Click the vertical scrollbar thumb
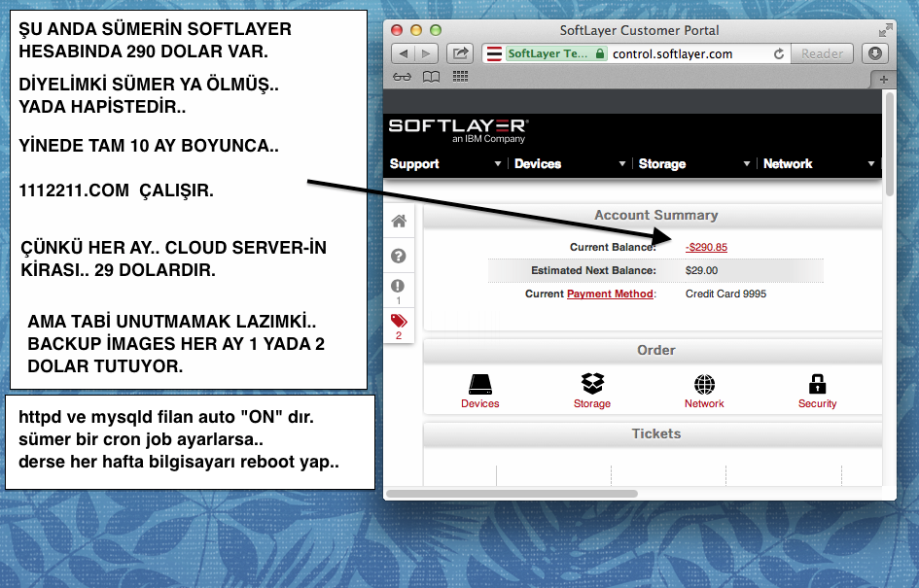This screenshot has width=919, height=588. 890,144
